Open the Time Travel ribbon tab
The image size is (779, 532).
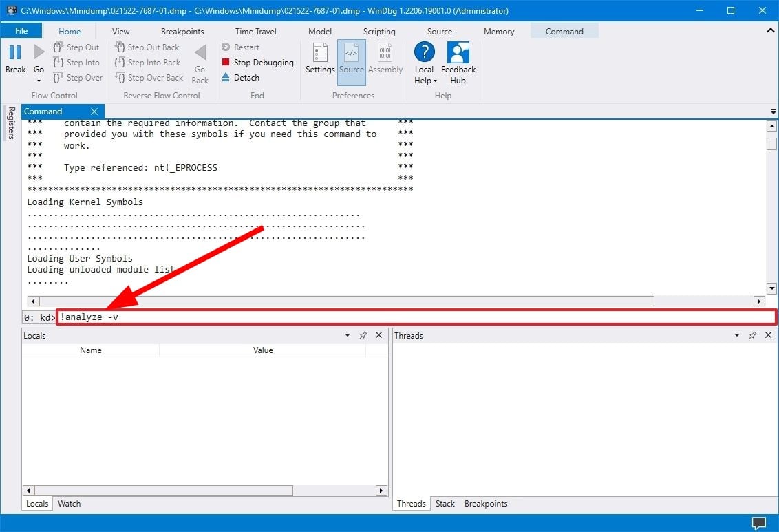pos(255,31)
